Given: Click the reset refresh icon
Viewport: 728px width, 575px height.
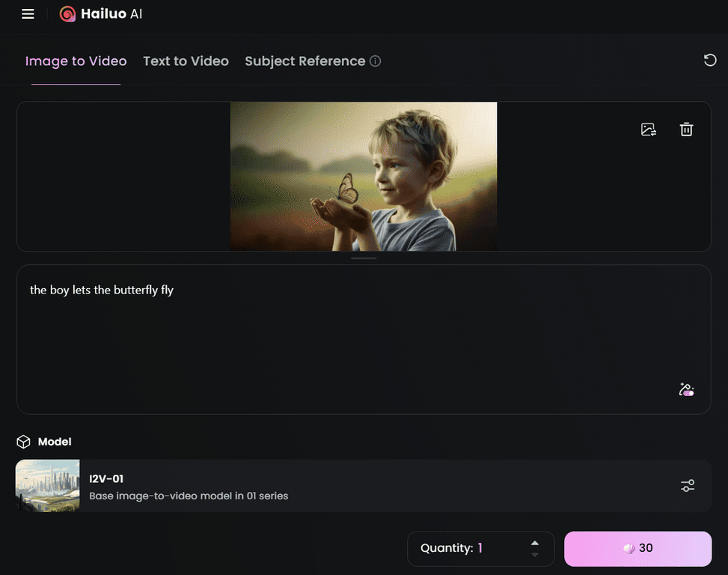Looking at the screenshot, I should pos(710,61).
